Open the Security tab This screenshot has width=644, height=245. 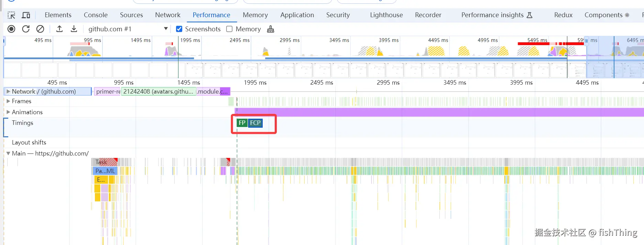[338, 15]
